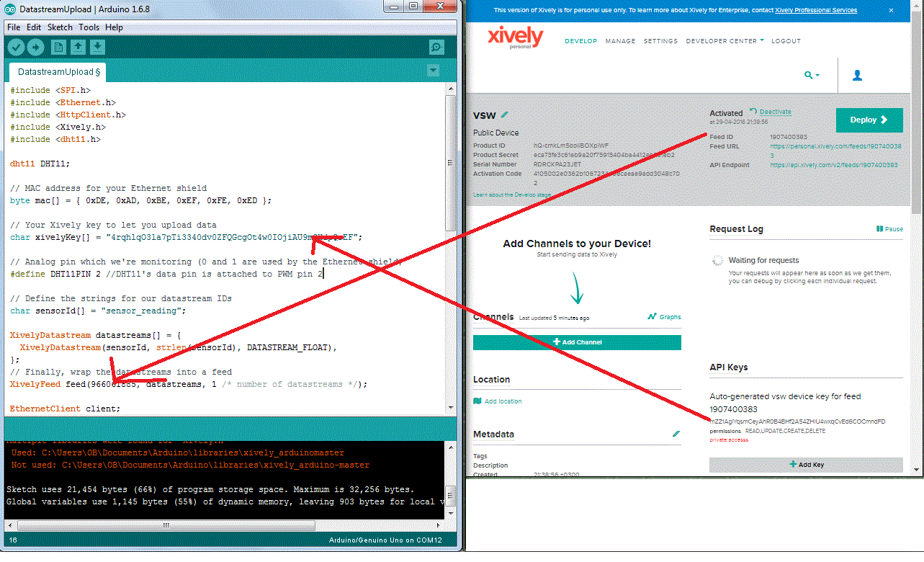Click the Verify sketch checkmark icon
924x562 pixels.
[x=16, y=48]
